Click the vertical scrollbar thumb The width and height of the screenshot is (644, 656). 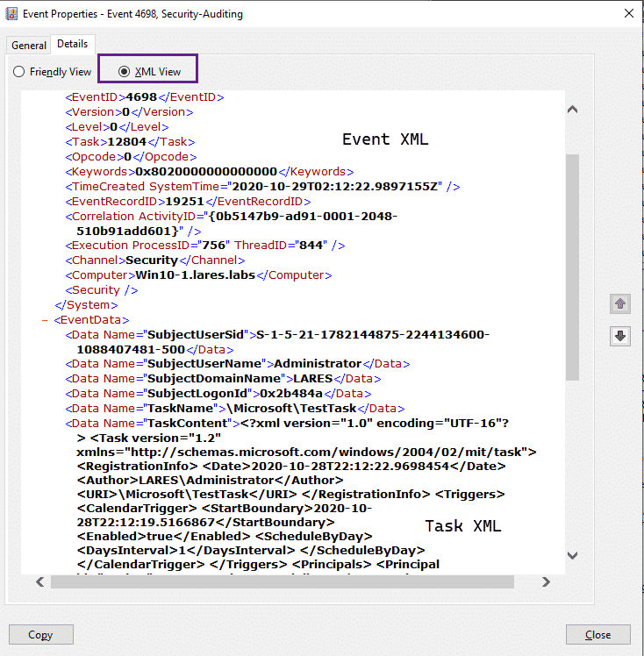(572, 267)
